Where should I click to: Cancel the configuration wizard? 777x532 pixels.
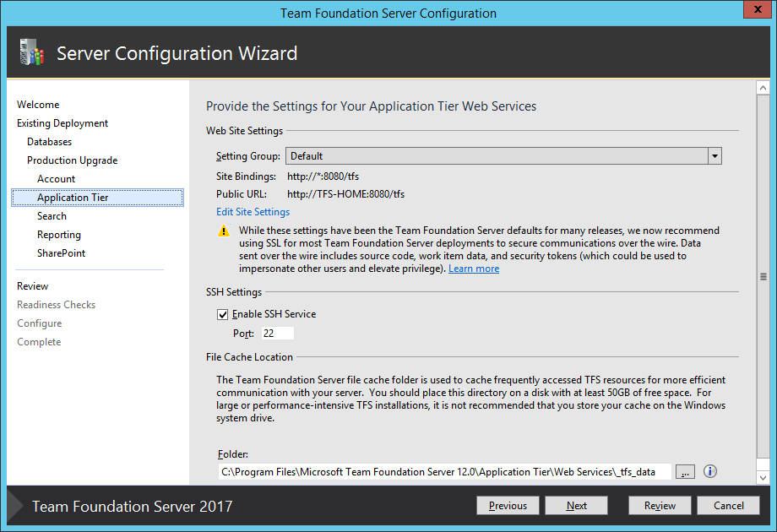[x=728, y=505]
